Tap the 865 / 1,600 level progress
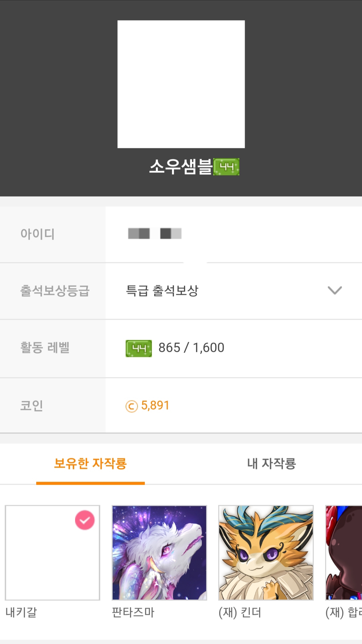This screenshot has width=362, height=644. [x=191, y=348]
